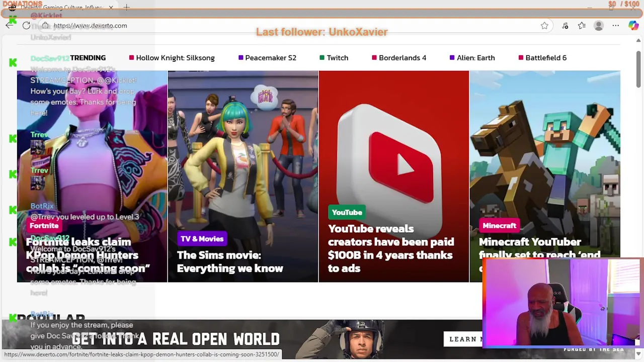Screen dimensions: 644x362
Task: View site info lock icon
Action: pyautogui.click(x=45, y=26)
